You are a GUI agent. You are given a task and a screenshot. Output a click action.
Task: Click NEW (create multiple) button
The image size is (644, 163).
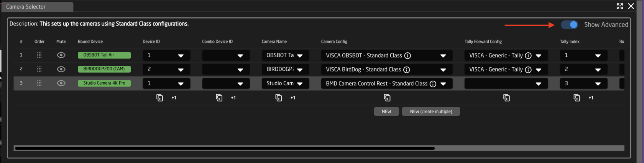coord(431,111)
